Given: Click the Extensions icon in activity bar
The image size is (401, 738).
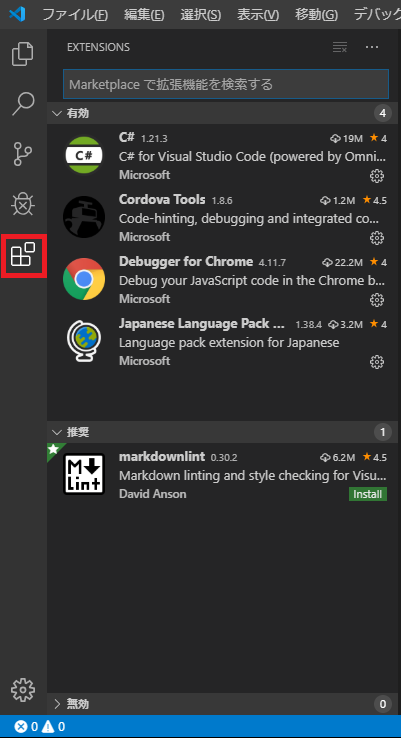Looking at the screenshot, I should pyautogui.click(x=24, y=255).
